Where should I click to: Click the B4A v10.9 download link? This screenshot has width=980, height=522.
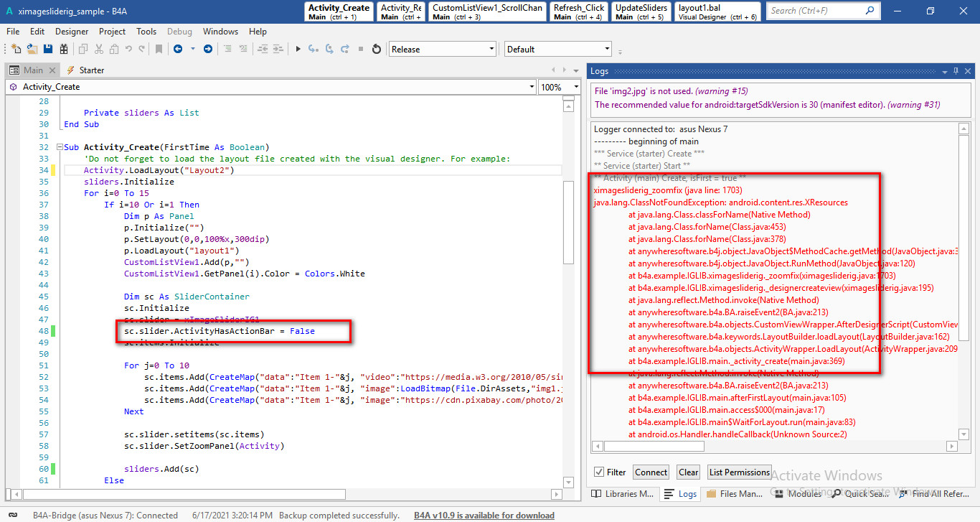(484, 516)
